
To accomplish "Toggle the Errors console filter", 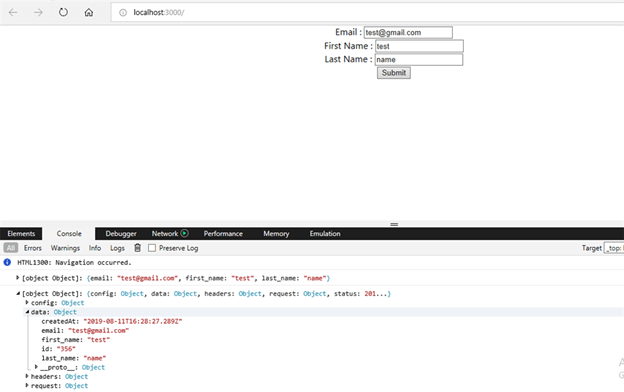I will point(33,248).
